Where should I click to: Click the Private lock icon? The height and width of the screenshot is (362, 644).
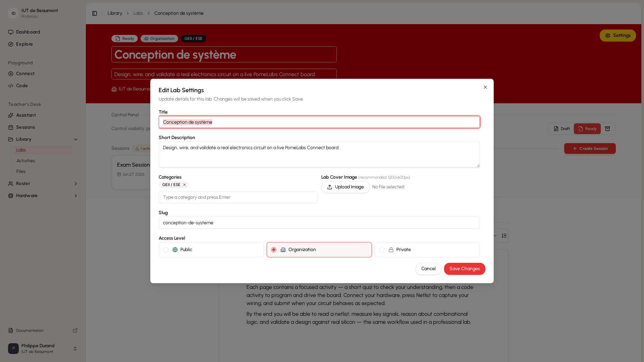391,250
